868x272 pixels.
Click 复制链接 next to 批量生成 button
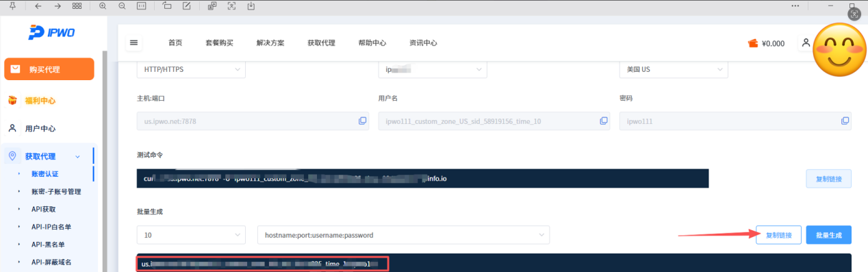[779, 235]
